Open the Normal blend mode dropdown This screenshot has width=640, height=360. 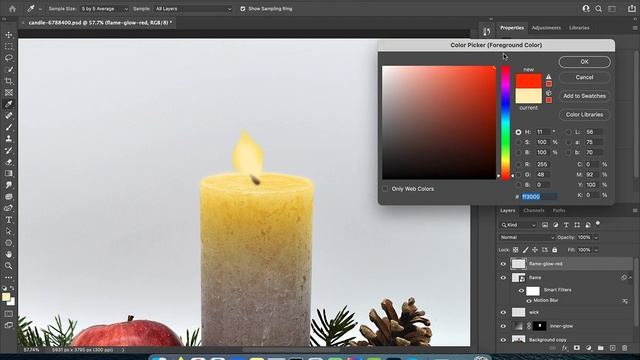tap(527, 237)
